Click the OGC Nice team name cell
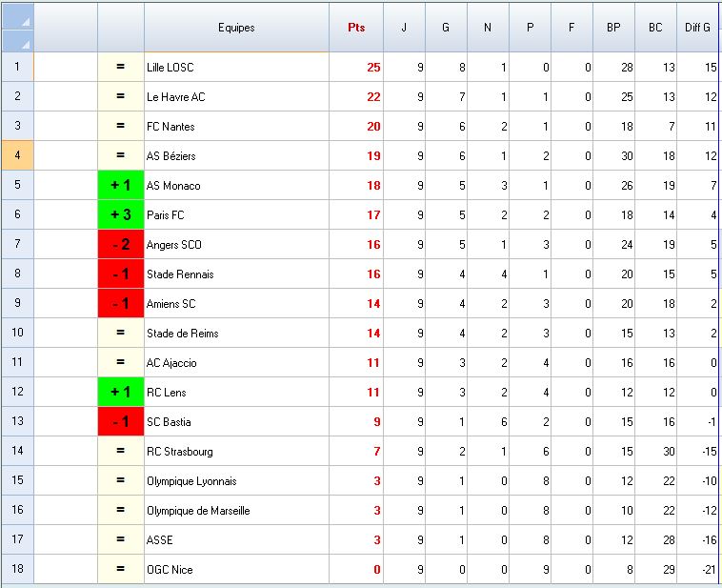 [236, 570]
